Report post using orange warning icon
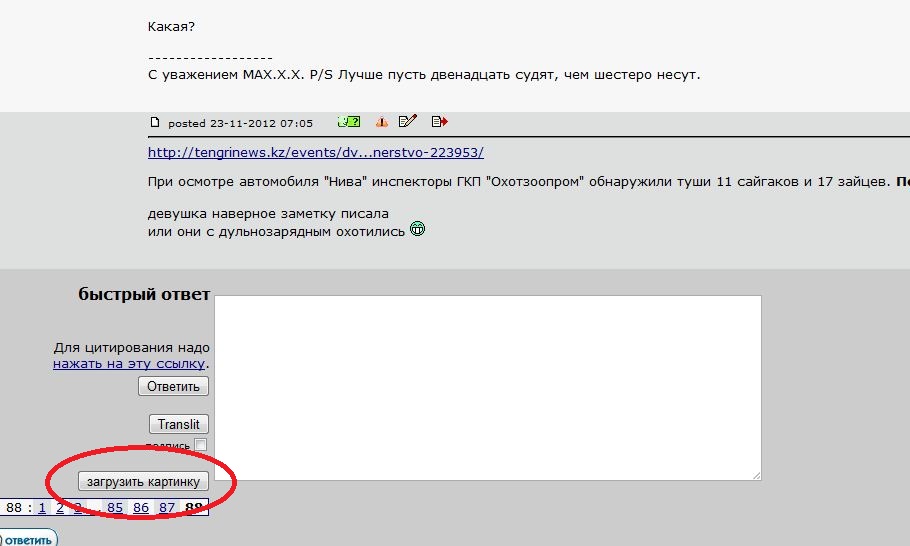910x546 pixels. 381,122
